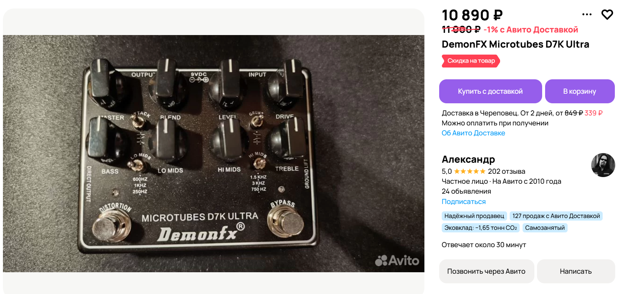Click Подписаться to follow seller

[464, 202]
